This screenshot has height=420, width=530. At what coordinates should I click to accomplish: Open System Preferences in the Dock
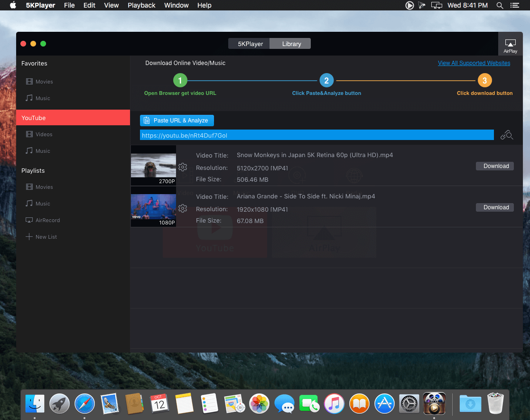click(409, 403)
